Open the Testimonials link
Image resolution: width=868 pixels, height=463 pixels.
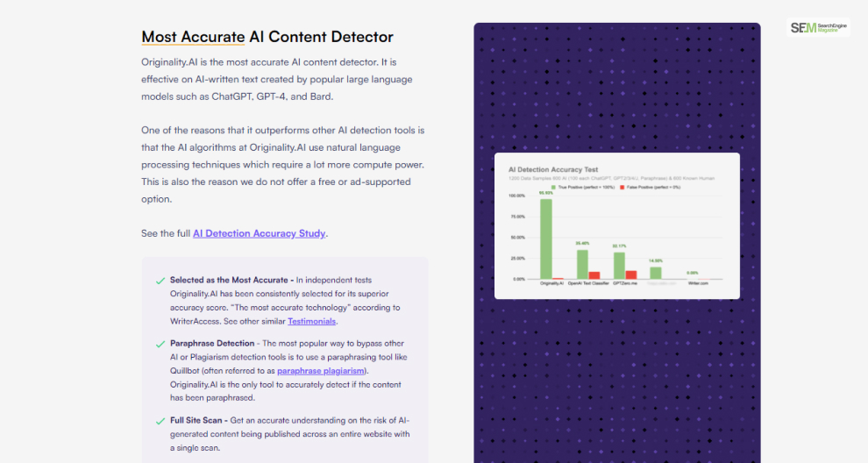tap(311, 321)
